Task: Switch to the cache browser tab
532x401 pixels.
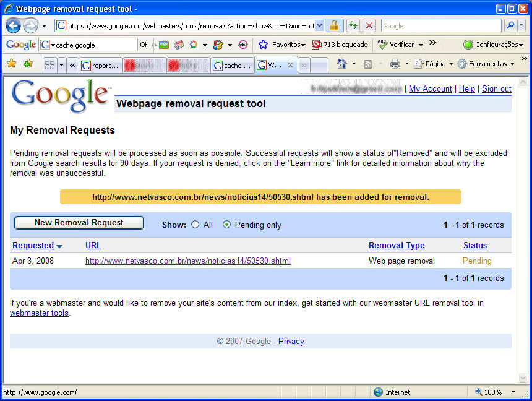Action: click(232, 65)
